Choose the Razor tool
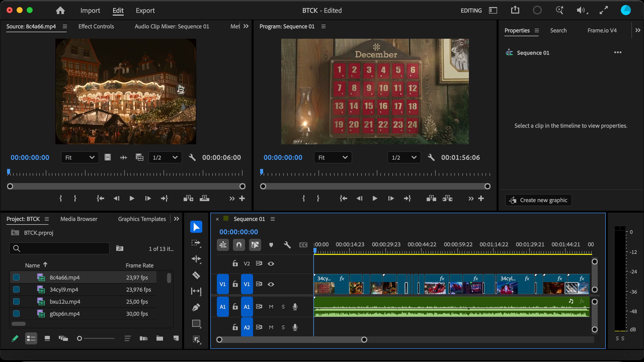This screenshot has height=362, width=644. click(196, 275)
